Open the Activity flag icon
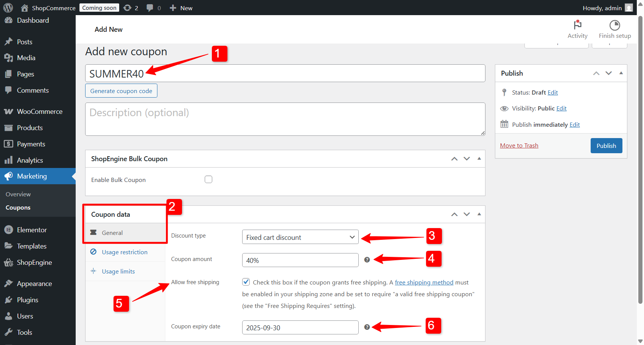 577,25
